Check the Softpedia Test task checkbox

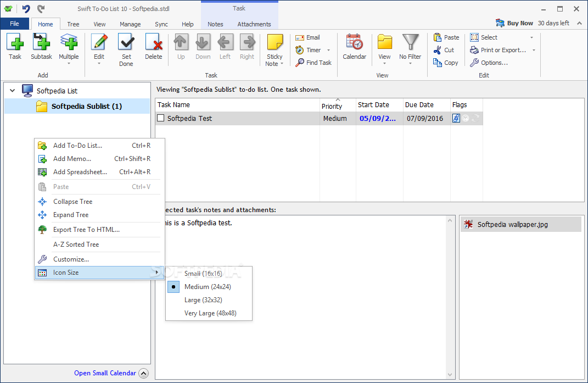tap(161, 118)
